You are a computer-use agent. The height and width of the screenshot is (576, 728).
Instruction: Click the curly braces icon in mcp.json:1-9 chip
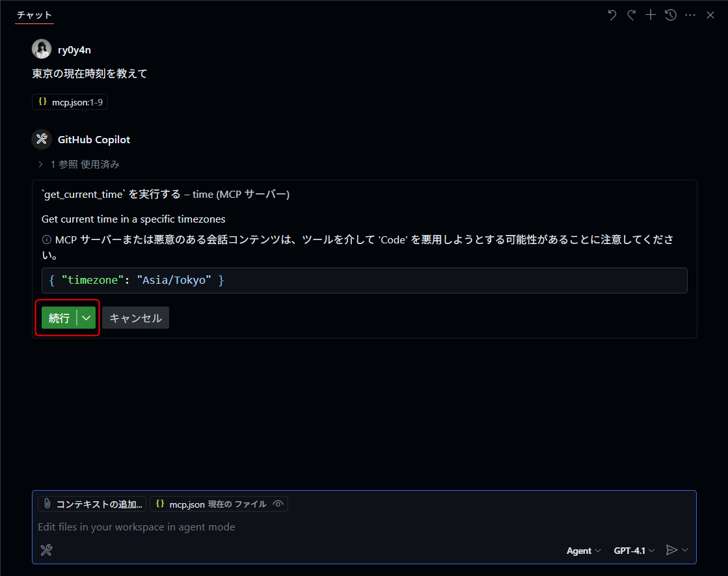[x=43, y=102]
